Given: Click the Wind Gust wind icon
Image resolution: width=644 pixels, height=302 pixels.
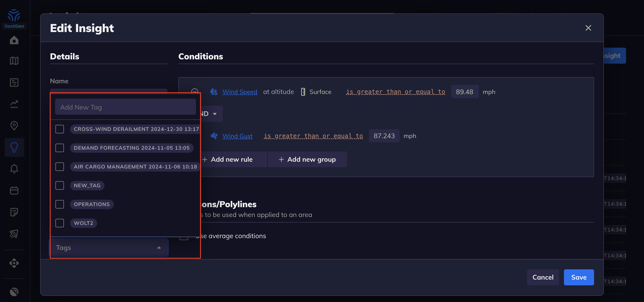Looking at the screenshot, I should click(x=214, y=136).
